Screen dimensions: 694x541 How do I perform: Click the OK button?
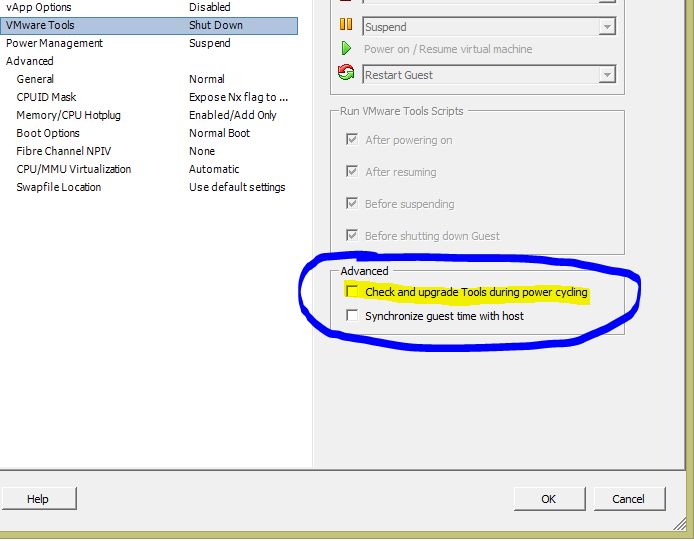[x=549, y=499]
